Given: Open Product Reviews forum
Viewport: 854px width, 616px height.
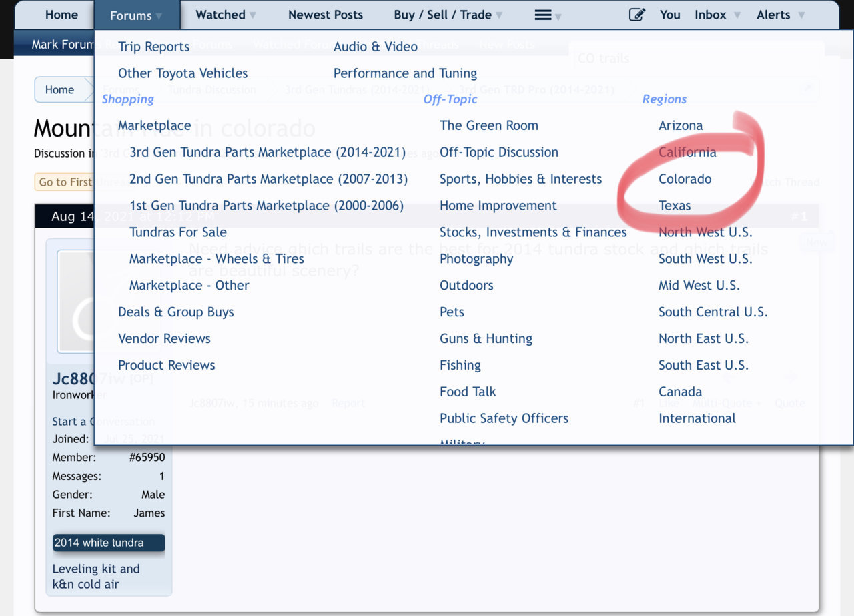Looking at the screenshot, I should [167, 366].
